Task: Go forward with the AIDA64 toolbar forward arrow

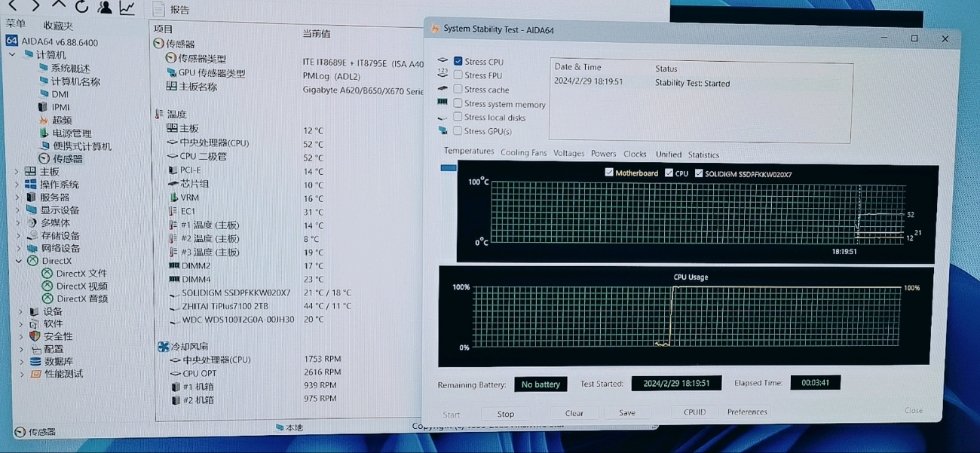Action: tap(35, 6)
